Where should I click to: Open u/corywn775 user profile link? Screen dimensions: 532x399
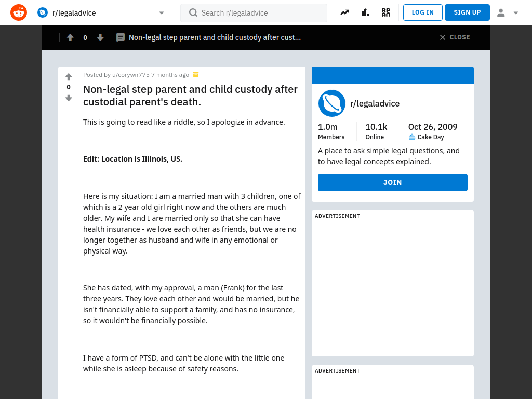click(x=130, y=75)
